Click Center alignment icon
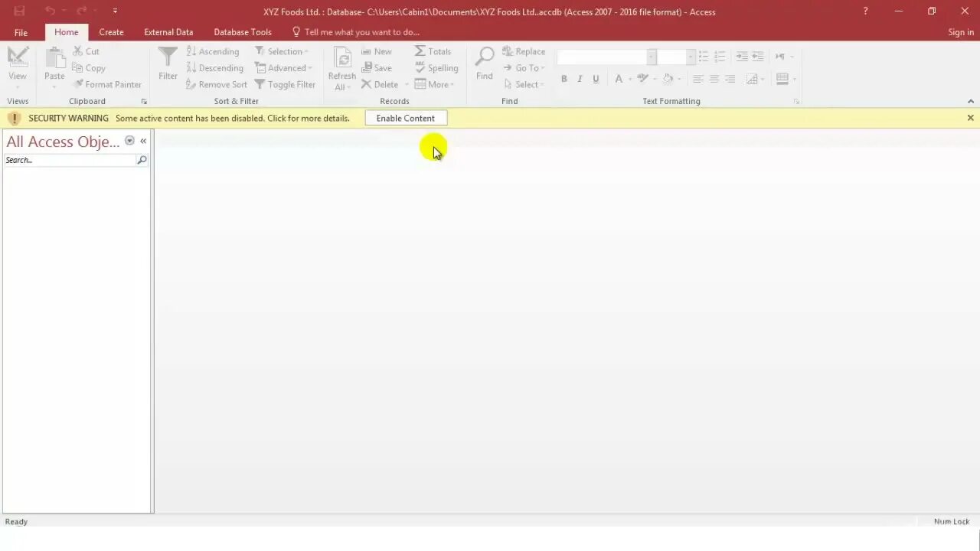The image size is (980, 551). point(714,79)
